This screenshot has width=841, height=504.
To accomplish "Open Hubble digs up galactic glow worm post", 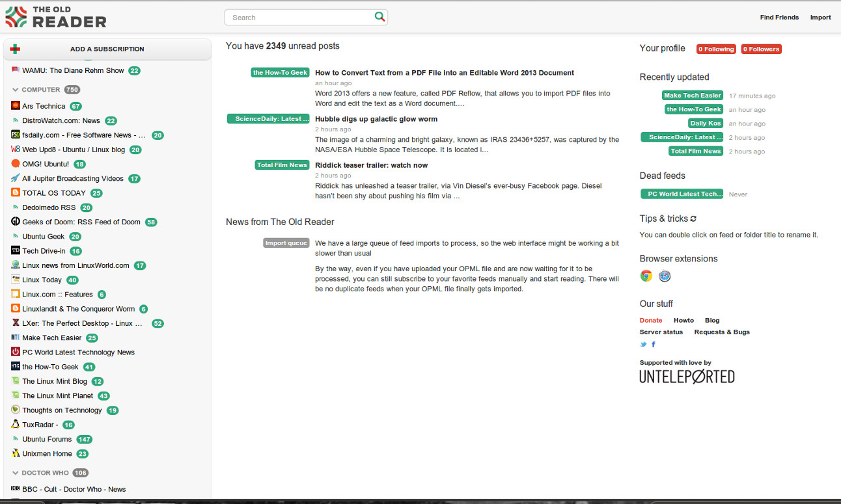I will [376, 119].
